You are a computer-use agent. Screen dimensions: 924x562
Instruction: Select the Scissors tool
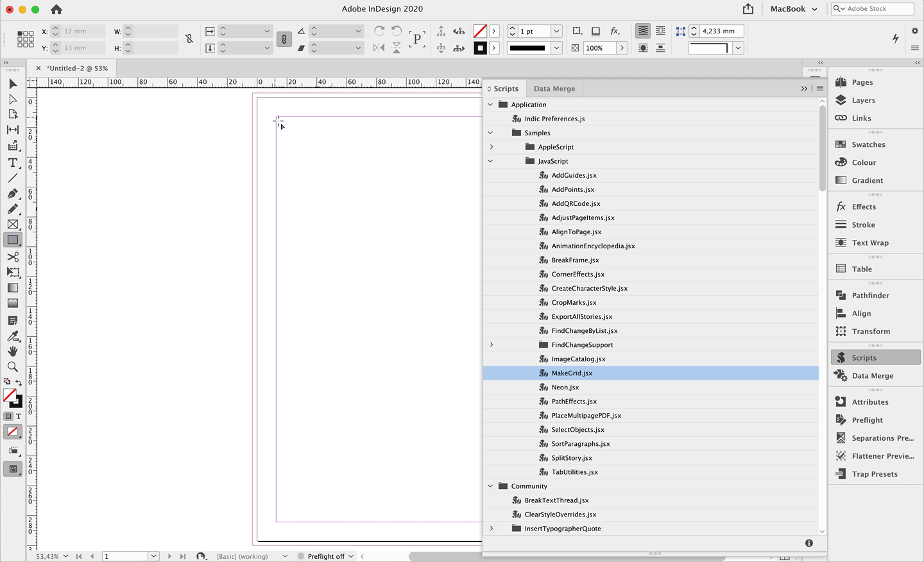pos(13,257)
